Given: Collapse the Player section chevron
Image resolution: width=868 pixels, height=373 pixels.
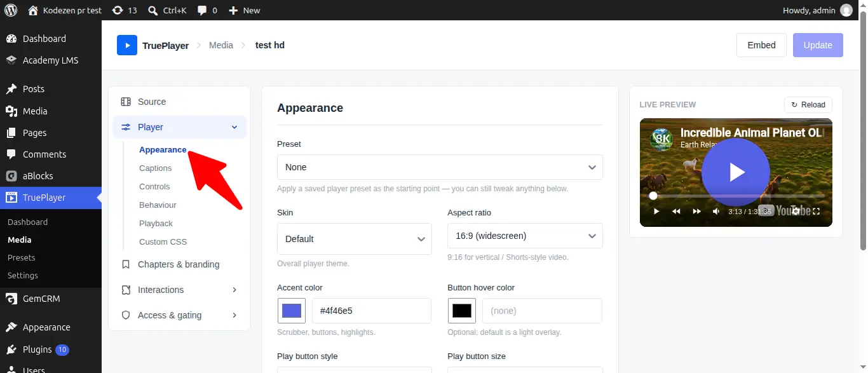Looking at the screenshot, I should tap(234, 127).
